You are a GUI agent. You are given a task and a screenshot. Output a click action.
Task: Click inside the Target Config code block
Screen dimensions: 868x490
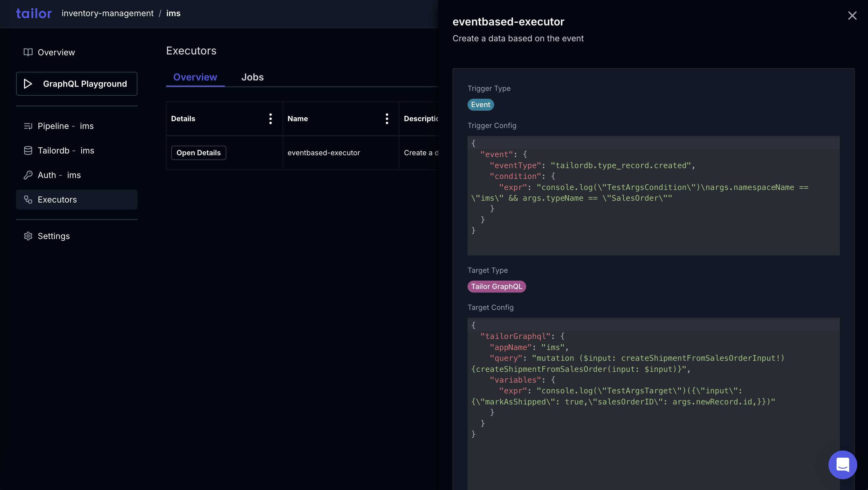653,404
